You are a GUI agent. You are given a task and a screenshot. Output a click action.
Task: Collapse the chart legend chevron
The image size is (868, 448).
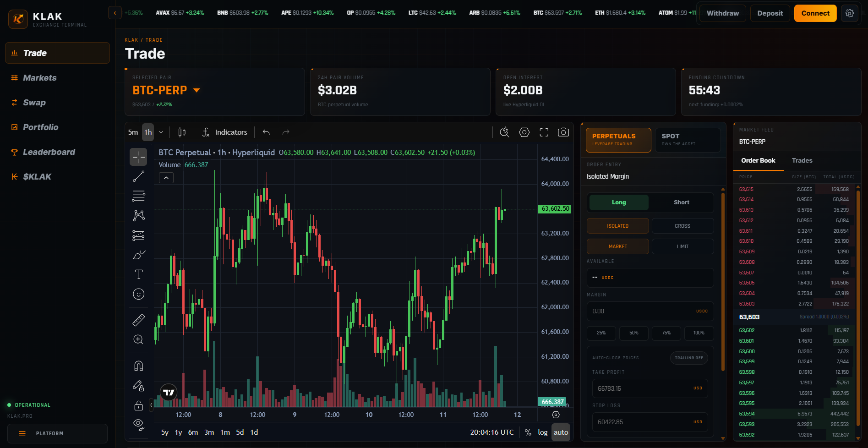(166, 178)
